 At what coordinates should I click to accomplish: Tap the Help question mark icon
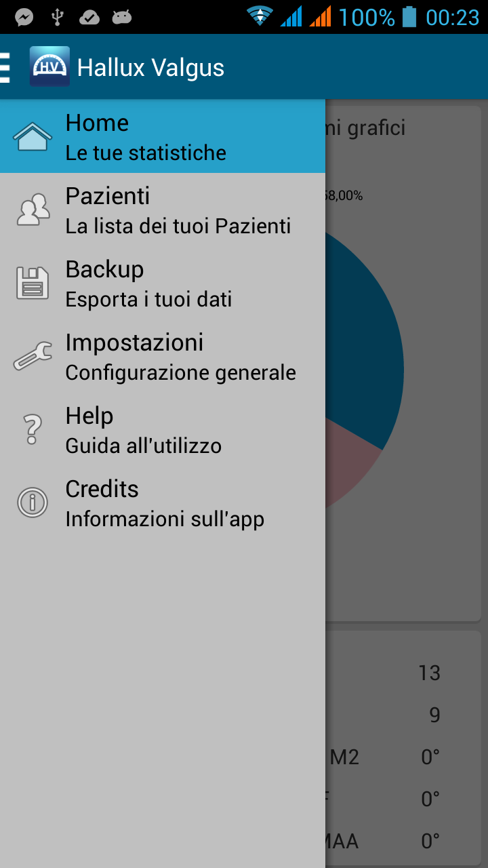coord(33,429)
